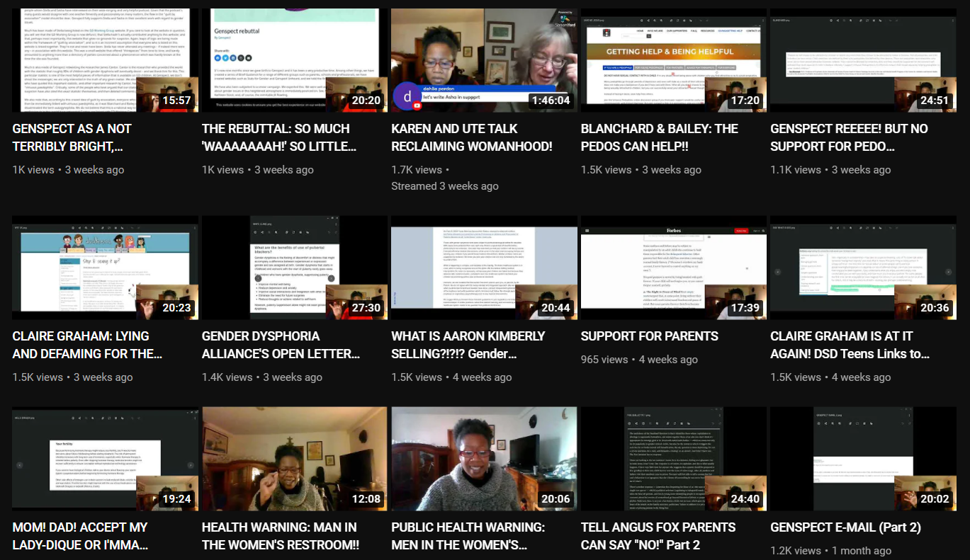Screen dimensions: 970x560
Task: Click 'MOM! DAD! ACCEPT MY LADY-DIQUE' title
Action: 80,536
